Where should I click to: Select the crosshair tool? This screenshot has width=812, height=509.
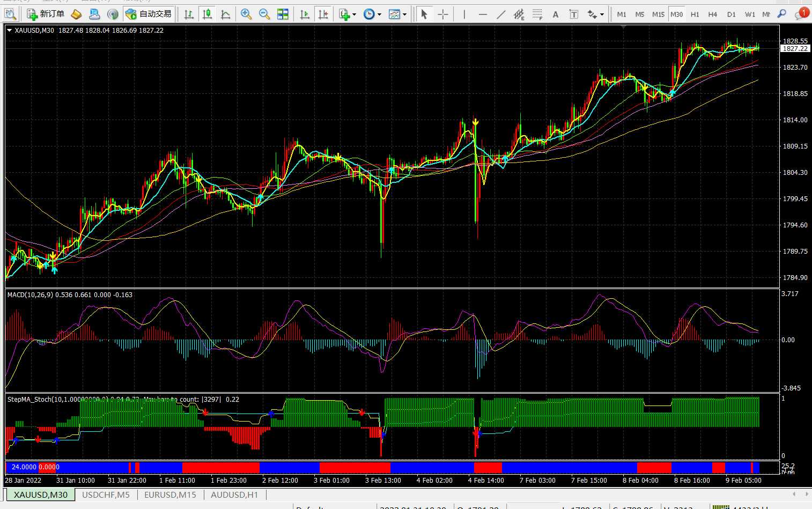442,14
